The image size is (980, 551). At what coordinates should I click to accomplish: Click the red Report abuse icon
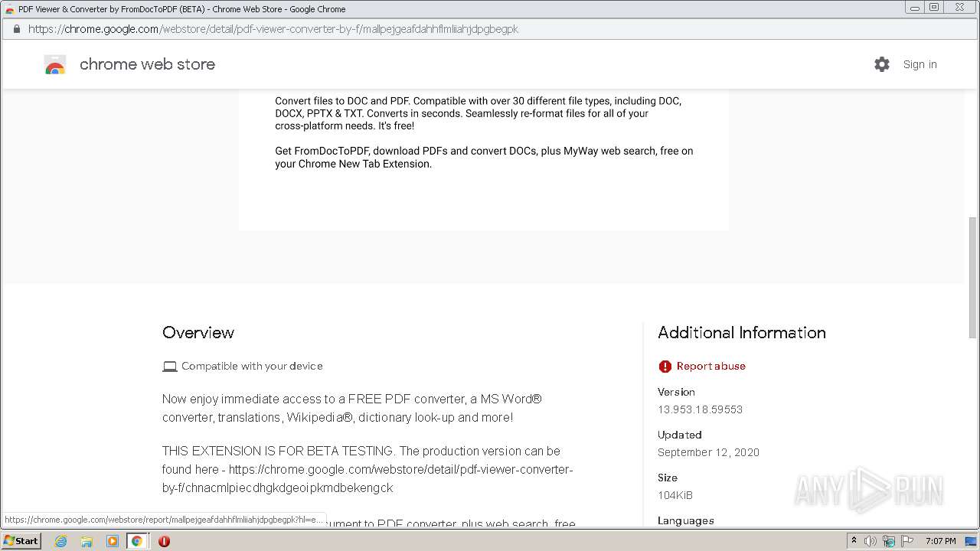pyautogui.click(x=665, y=367)
